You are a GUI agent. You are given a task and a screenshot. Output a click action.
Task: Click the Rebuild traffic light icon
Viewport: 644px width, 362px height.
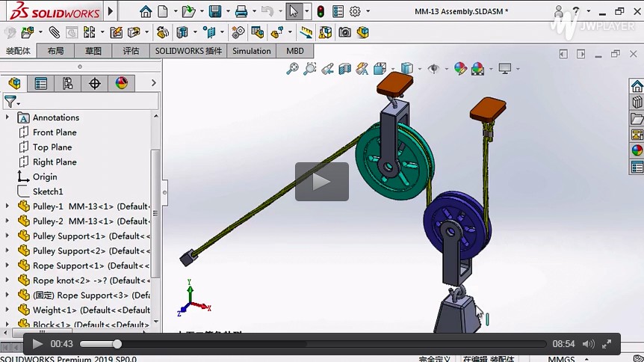click(321, 11)
